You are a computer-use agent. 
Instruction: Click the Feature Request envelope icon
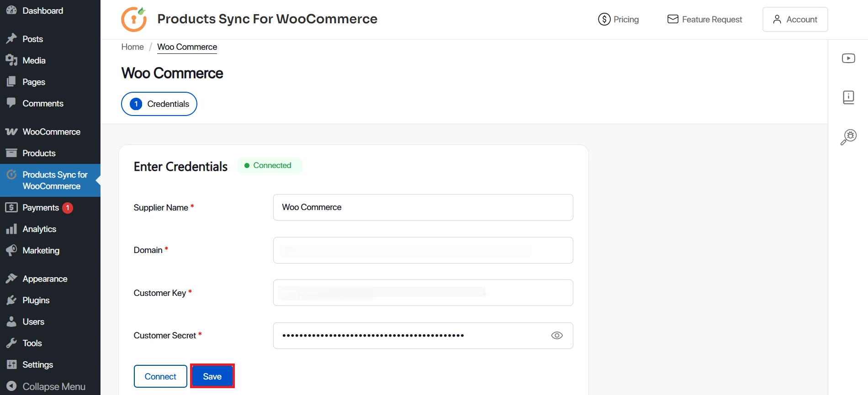click(672, 19)
